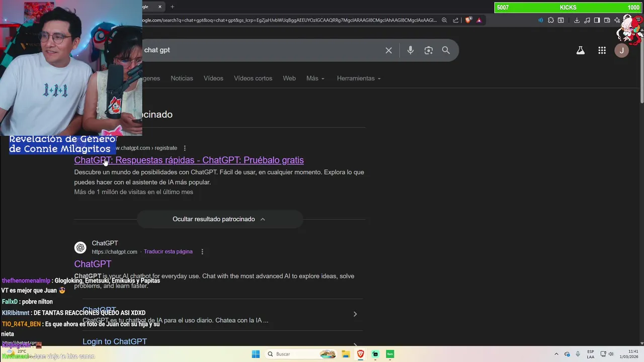The width and height of the screenshot is (644, 362).
Task: Open the organic ChatGPT result title
Action: [93, 264]
